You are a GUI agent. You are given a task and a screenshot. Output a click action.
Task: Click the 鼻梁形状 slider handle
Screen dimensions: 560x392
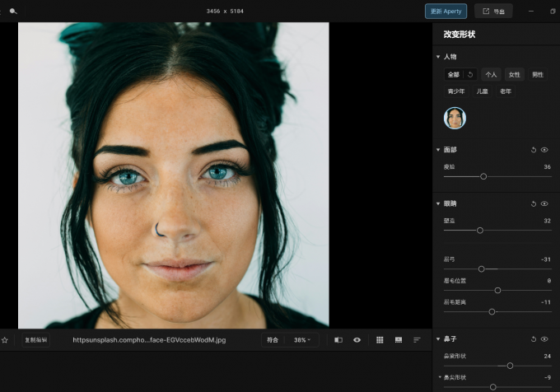[x=510, y=366]
